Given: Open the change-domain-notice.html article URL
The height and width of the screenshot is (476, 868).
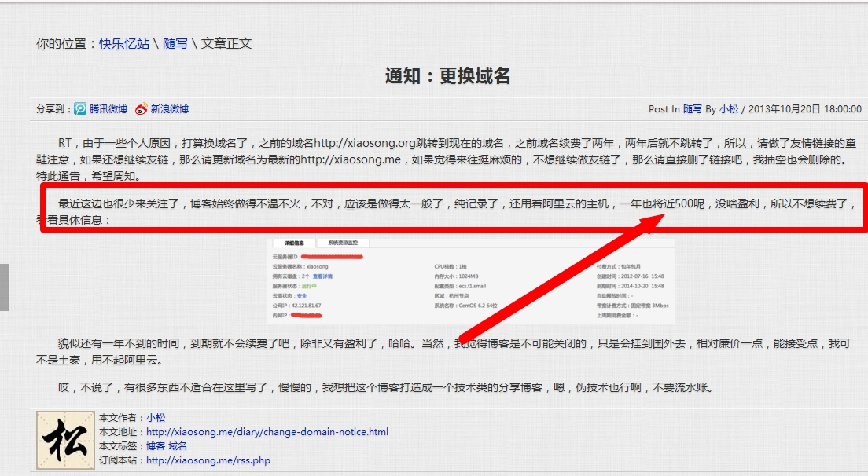Looking at the screenshot, I should [x=267, y=432].
